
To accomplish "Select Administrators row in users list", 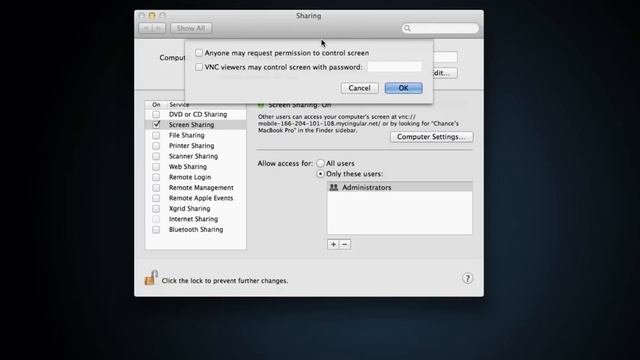I will (400, 187).
